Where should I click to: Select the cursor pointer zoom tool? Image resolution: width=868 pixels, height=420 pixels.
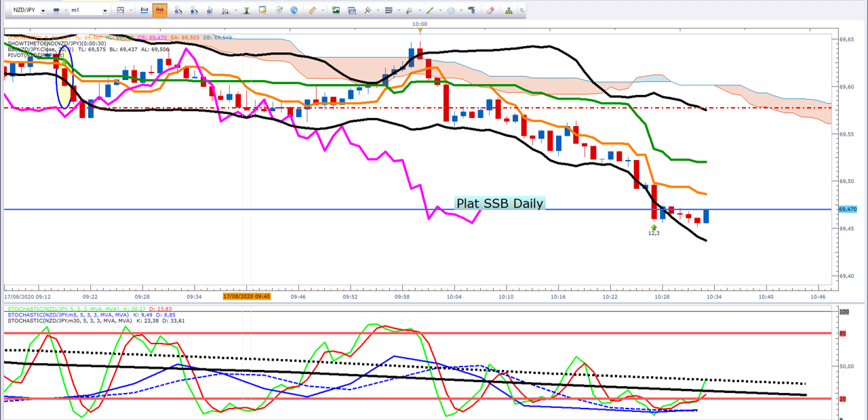click(x=210, y=11)
